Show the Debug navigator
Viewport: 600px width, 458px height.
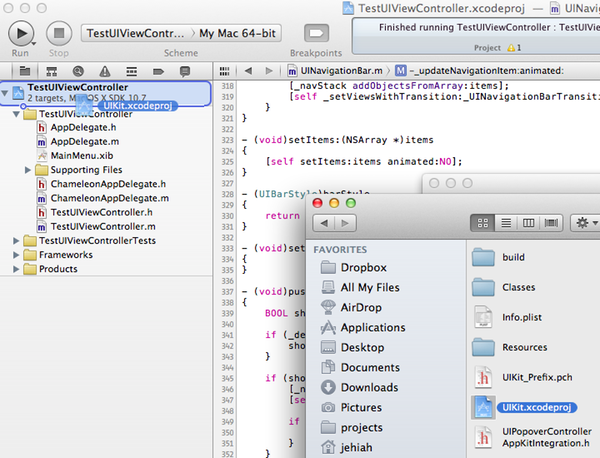tap(132, 71)
